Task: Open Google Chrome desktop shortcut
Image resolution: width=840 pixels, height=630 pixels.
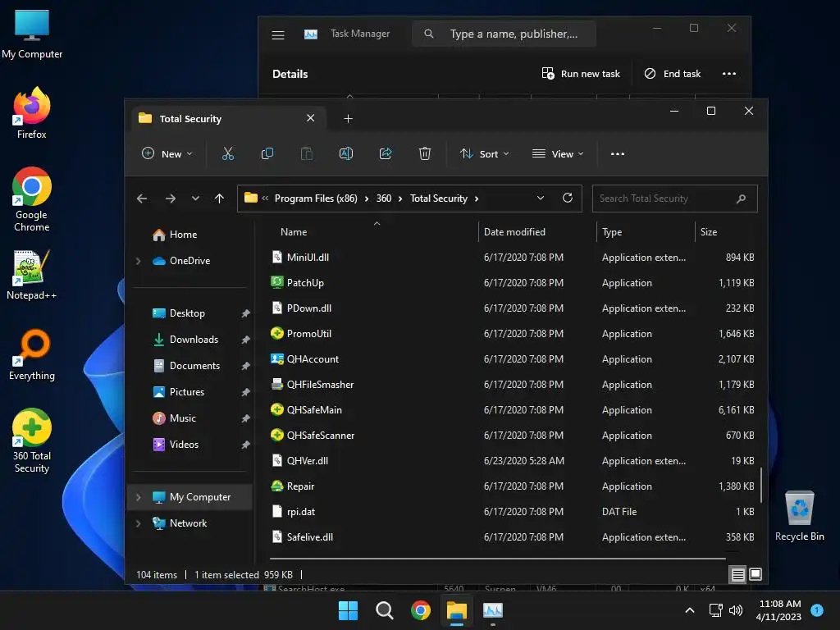Action: click(x=32, y=199)
